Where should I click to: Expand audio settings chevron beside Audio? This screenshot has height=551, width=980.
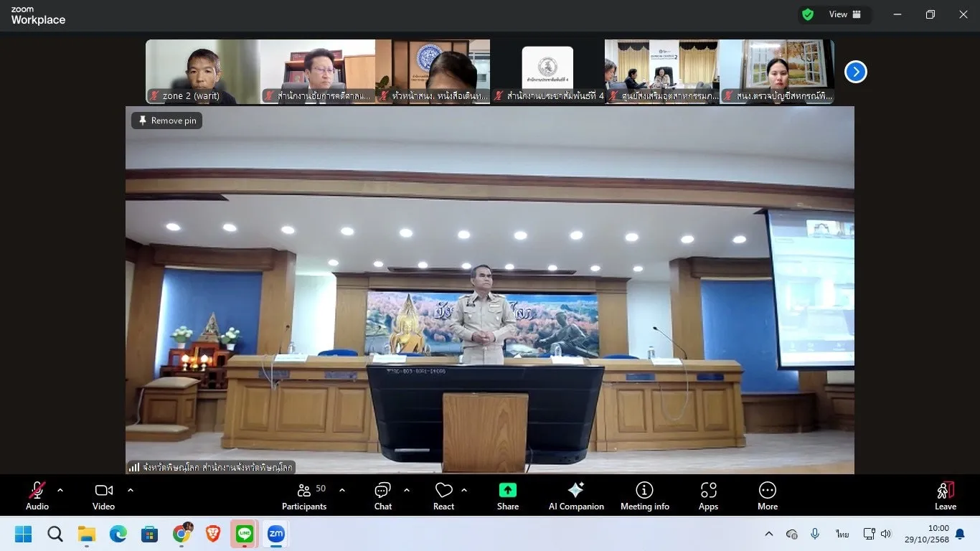coord(60,490)
